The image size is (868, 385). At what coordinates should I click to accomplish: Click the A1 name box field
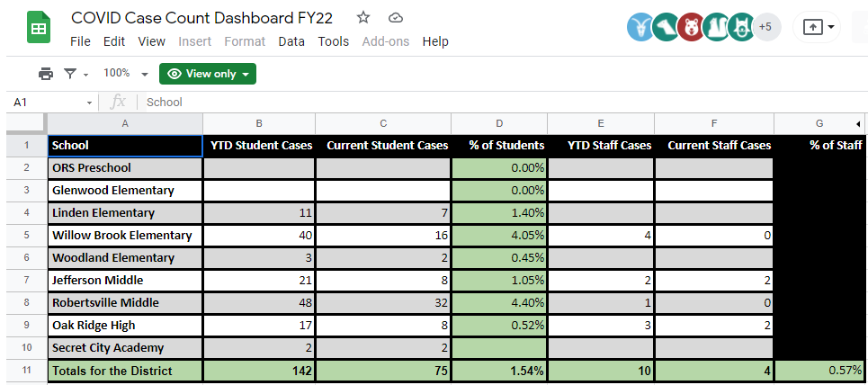tap(45, 103)
